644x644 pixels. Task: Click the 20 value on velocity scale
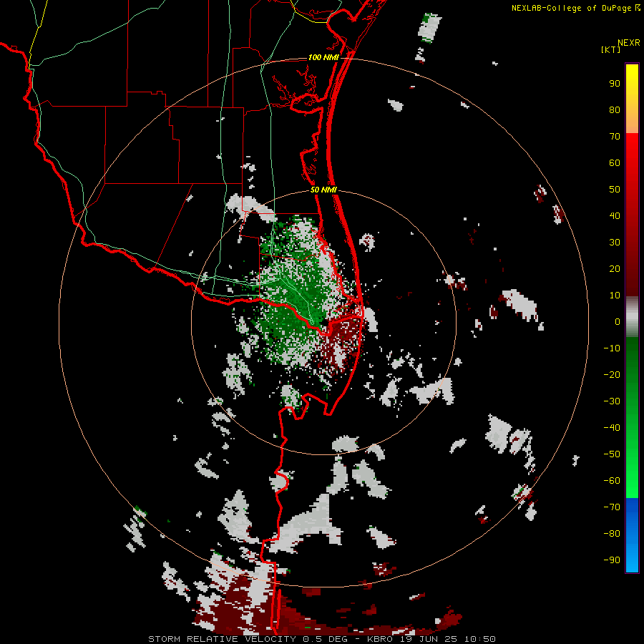coord(615,269)
